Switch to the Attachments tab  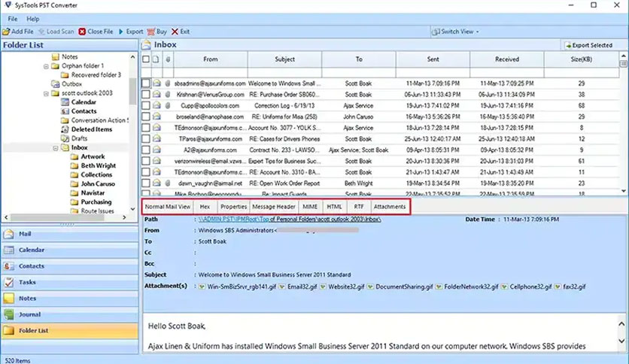pos(390,207)
